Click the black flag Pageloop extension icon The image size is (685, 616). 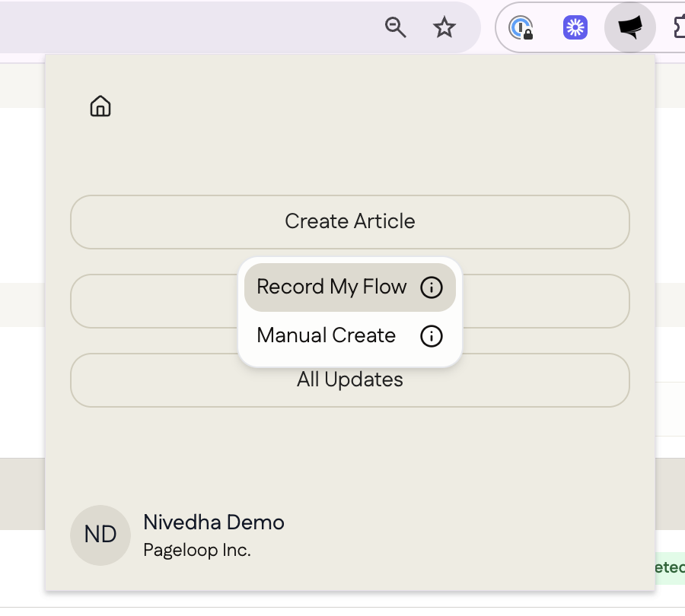click(x=630, y=27)
